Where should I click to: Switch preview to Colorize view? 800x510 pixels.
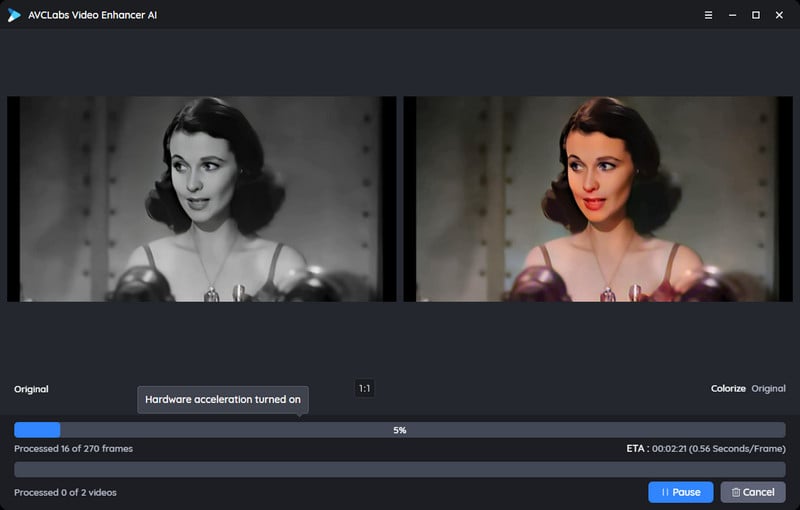point(728,389)
